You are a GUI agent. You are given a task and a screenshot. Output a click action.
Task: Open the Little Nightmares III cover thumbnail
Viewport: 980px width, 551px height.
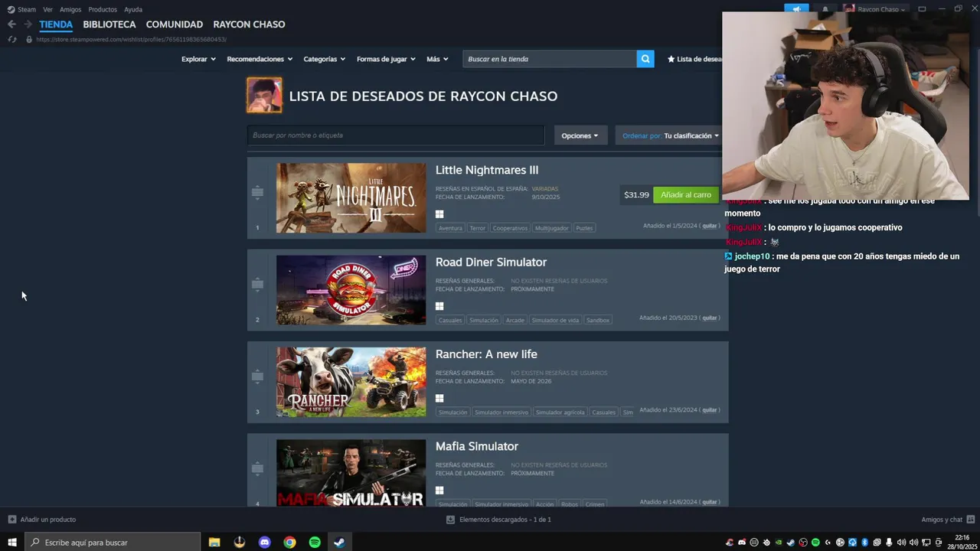[351, 198]
